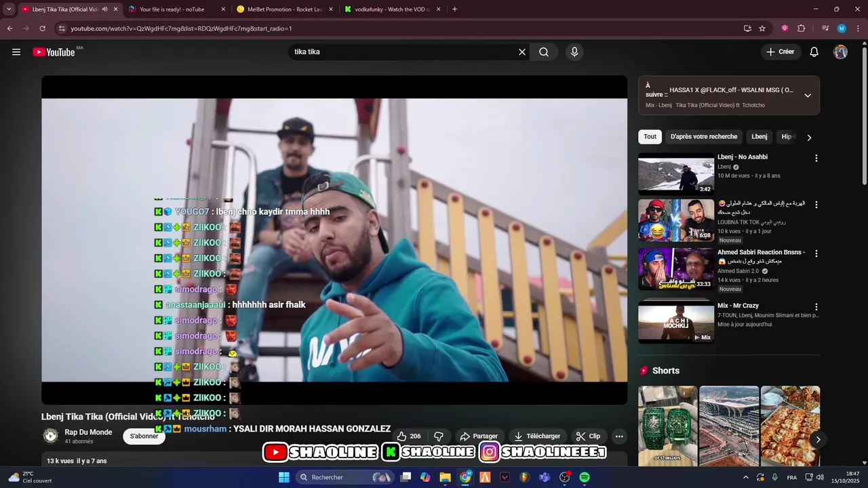This screenshot has width=868, height=488.
Task: View site information icon in address bar
Action: pos(62,28)
